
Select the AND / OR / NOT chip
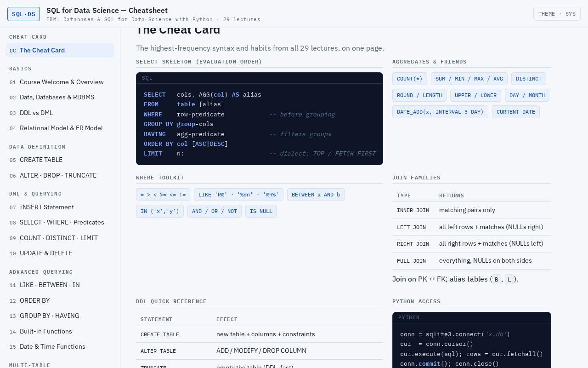(x=215, y=211)
